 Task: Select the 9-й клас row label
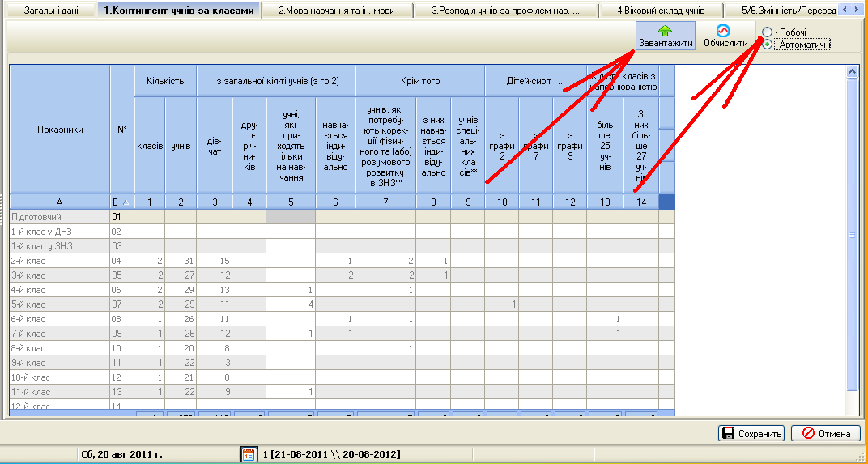(60, 363)
